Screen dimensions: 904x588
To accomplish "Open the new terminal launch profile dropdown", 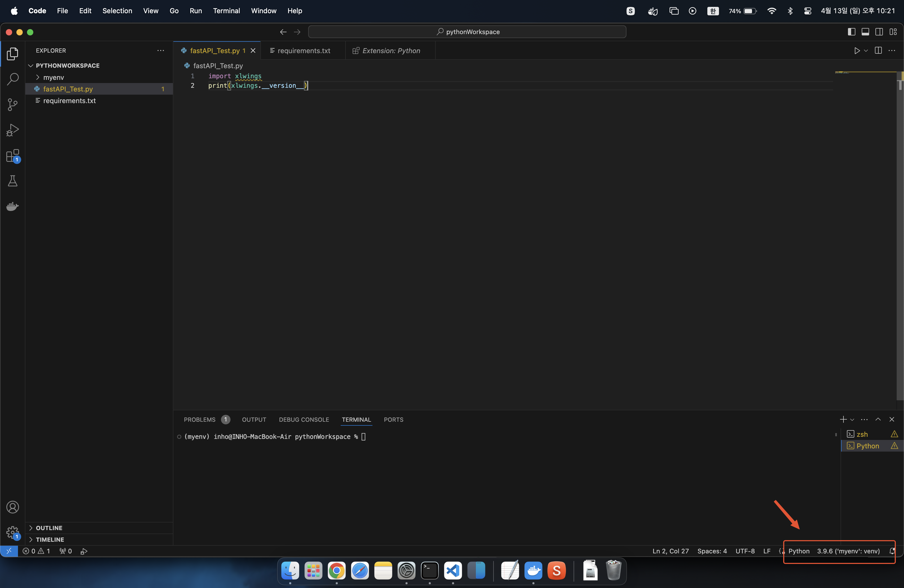I will (x=852, y=419).
